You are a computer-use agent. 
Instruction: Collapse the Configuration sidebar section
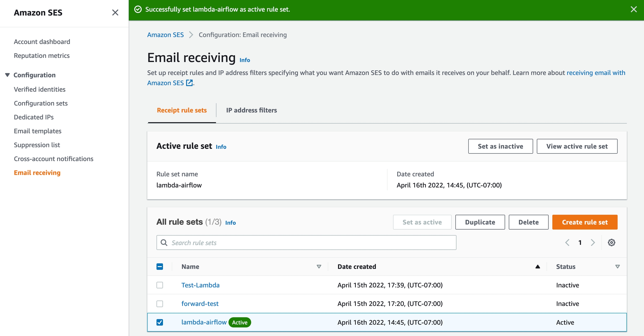coord(8,75)
